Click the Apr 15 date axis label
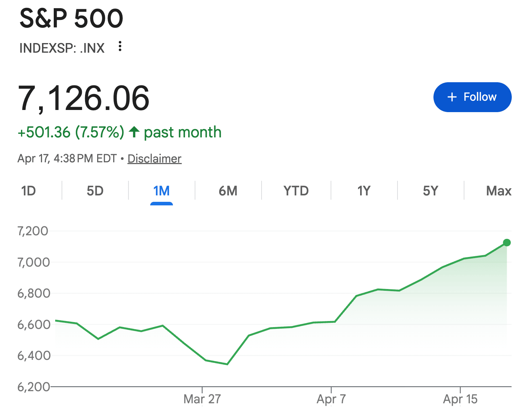Image resolution: width=521 pixels, height=420 pixels. pos(460,399)
